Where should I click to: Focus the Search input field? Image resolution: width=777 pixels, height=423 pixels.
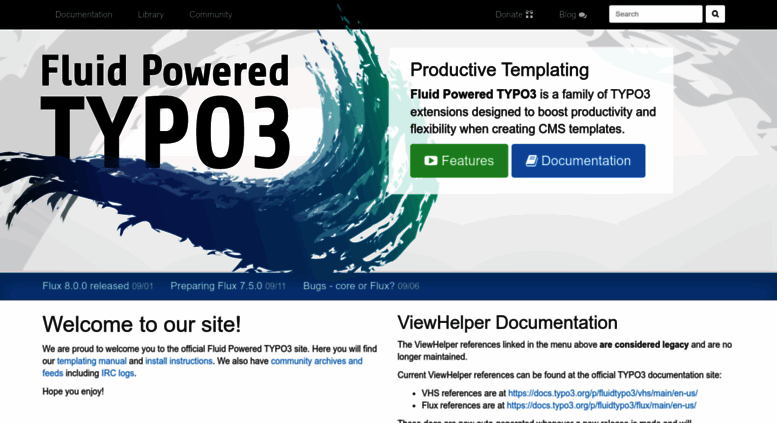click(x=656, y=14)
